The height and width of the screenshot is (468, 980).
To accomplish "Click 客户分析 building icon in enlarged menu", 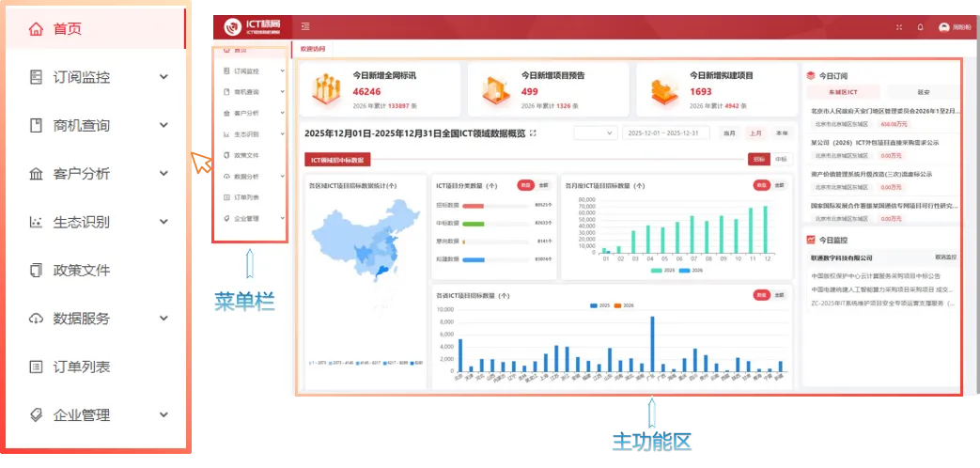I will [37, 174].
